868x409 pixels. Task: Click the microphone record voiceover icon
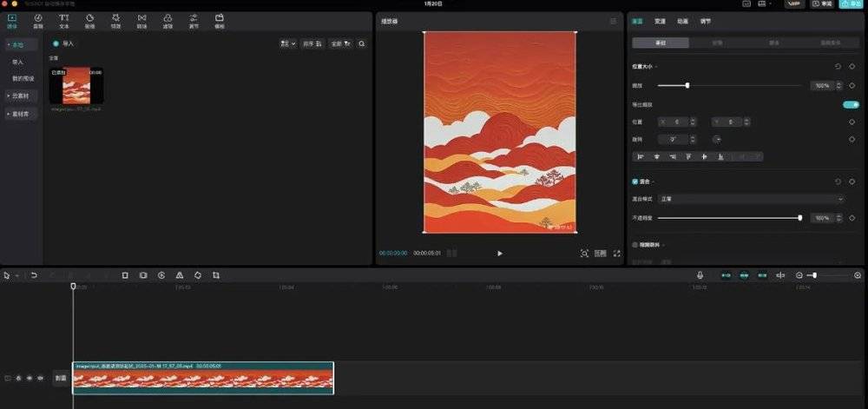coord(700,275)
